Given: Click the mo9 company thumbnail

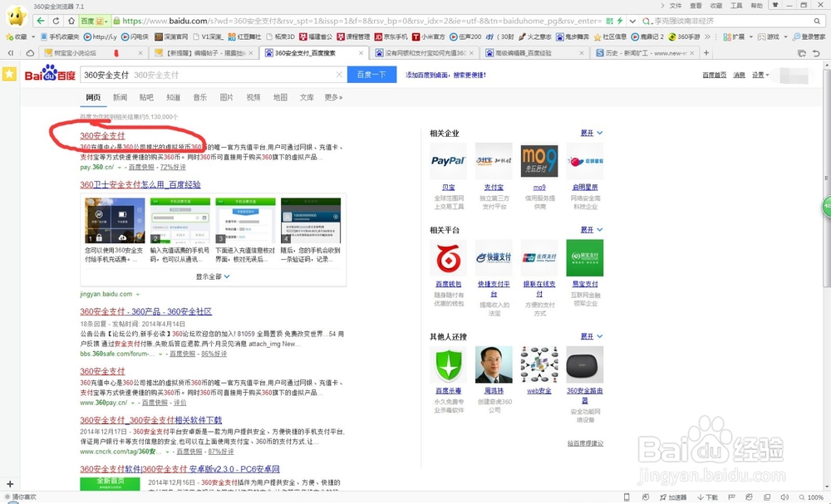Looking at the screenshot, I should 539,161.
